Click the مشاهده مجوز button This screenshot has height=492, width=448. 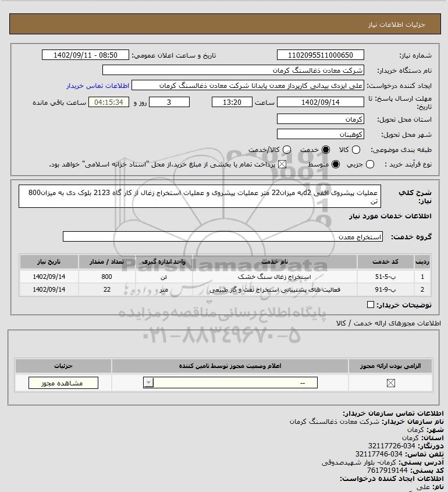tap(63, 383)
